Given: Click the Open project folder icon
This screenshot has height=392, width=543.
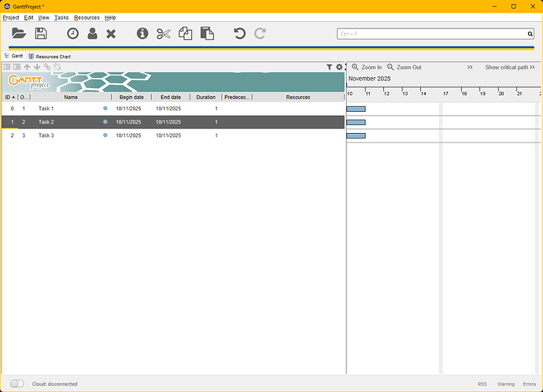Looking at the screenshot, I should (19, 34).
